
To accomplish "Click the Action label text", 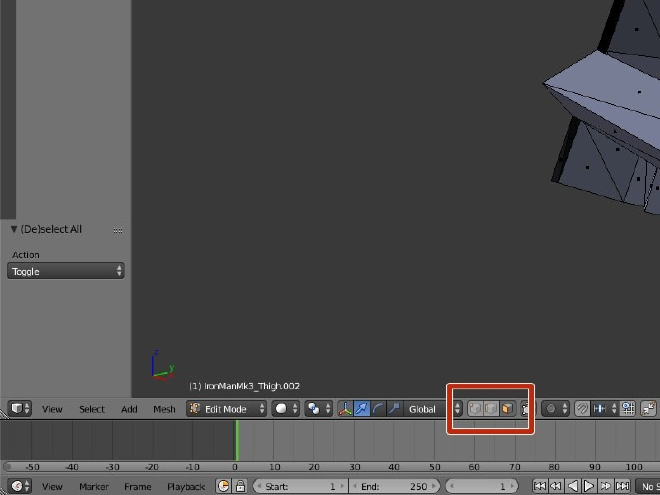I will pyautogui.click(x=26, y=255).
